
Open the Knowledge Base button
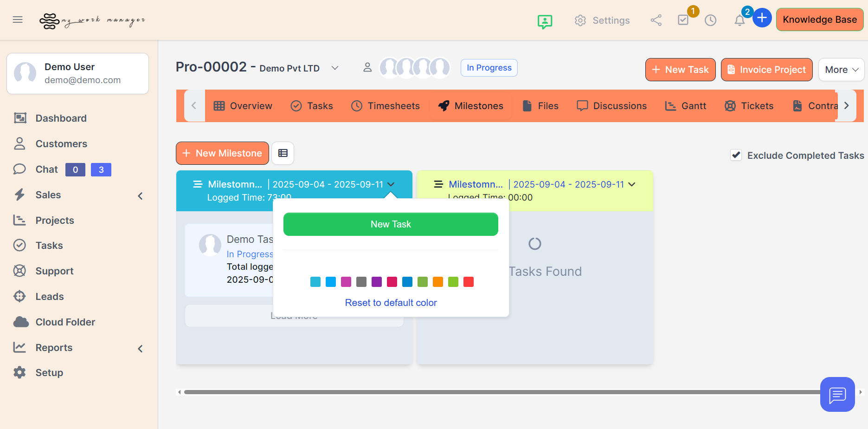pos(820,19)
